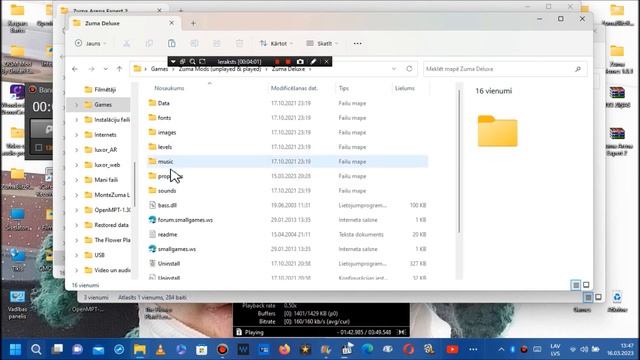The image size is (640, 360).
Task: Click Games in the breadcrumb path
Action: coord(159,69)
